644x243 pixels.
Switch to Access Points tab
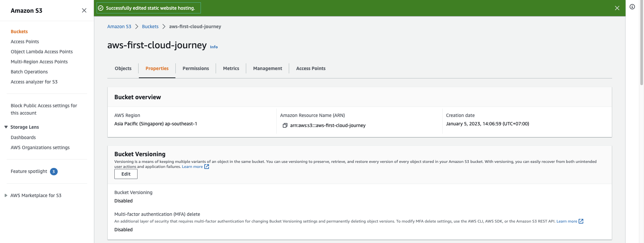coord(311,68)
